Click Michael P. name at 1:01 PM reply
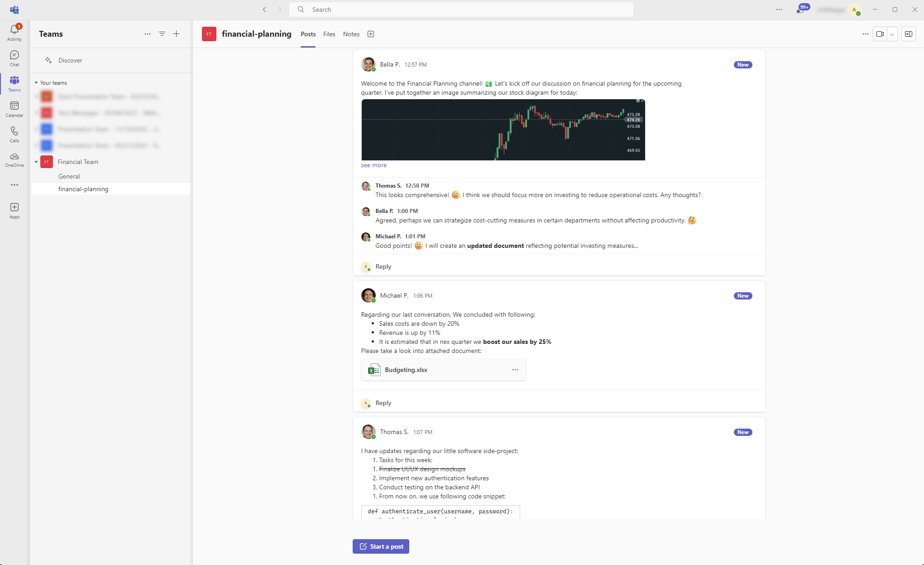Viewport: 924px width, 565px height. point(388,237)
